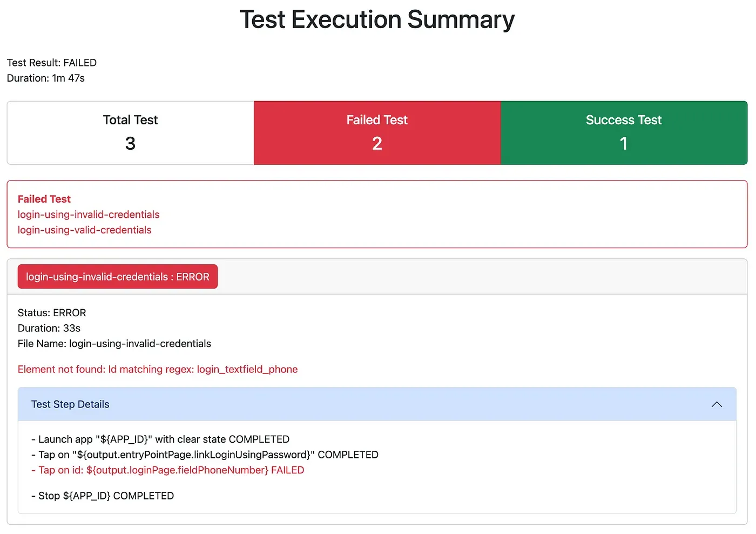This screenshot has width=756, height=534.
Task: Select the Total Test summary card
Action: 130,132
